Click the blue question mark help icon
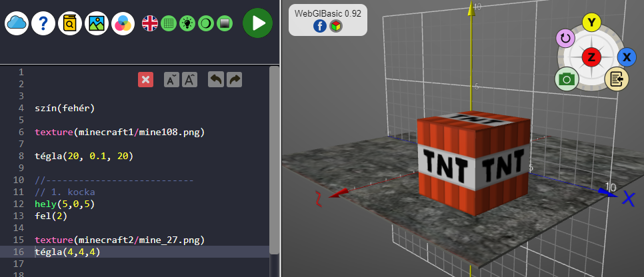The height and width of the screenshot is (277, 644). pyautogui.click(x=43, y=23)
